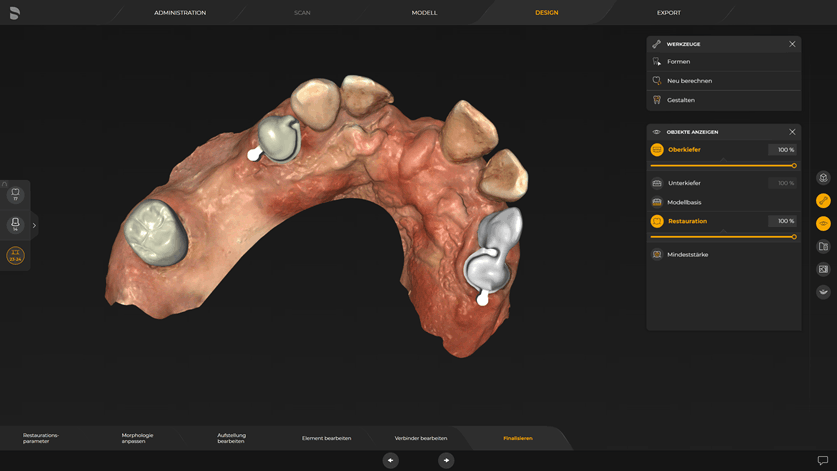
Task: Click the 3D cube view icon
Action: (x=823, y=178)
